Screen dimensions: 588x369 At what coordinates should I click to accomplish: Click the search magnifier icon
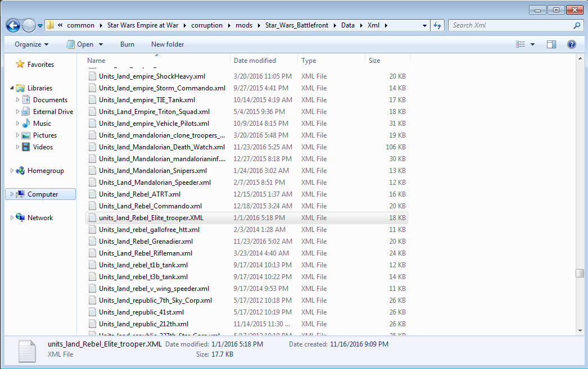pos(577,25)
